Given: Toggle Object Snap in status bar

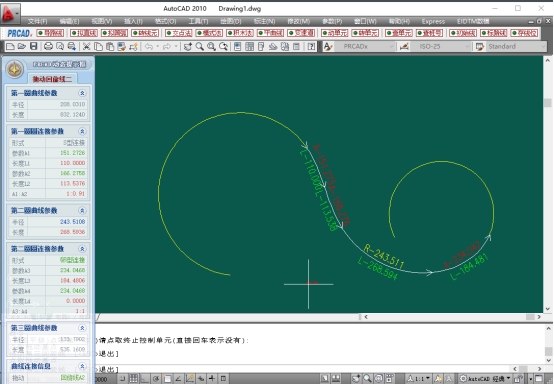Looking at the screenshot, I should 167,379.
